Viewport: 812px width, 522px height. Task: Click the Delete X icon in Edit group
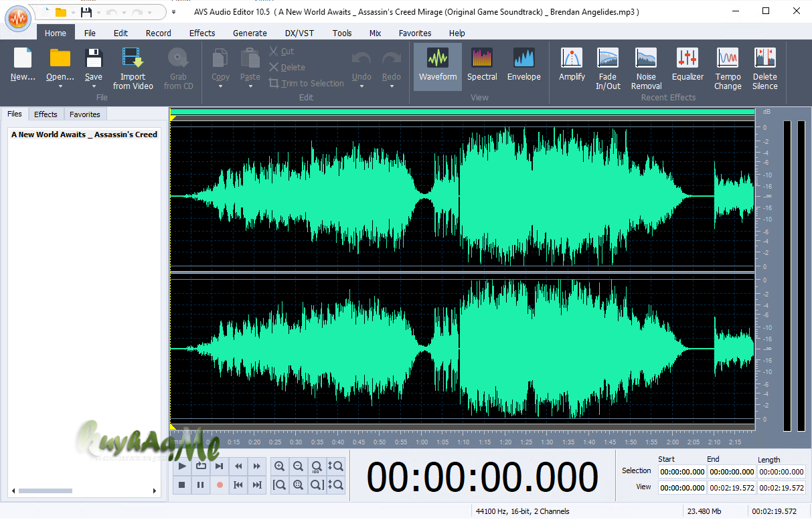(274, 67)
